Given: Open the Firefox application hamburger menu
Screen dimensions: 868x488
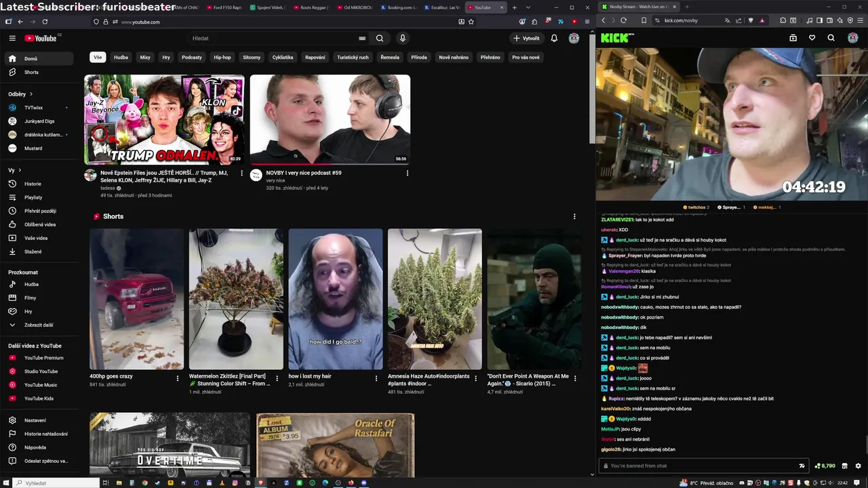Looking at the screenshot, I should (587, 22).
